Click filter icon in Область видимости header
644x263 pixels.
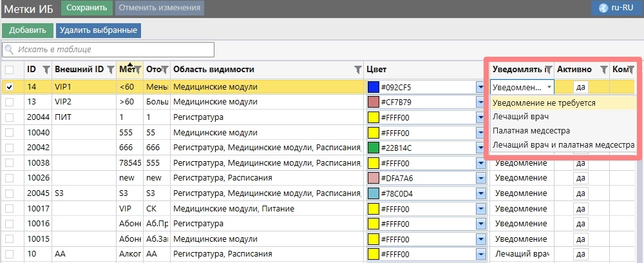(358, 70)
